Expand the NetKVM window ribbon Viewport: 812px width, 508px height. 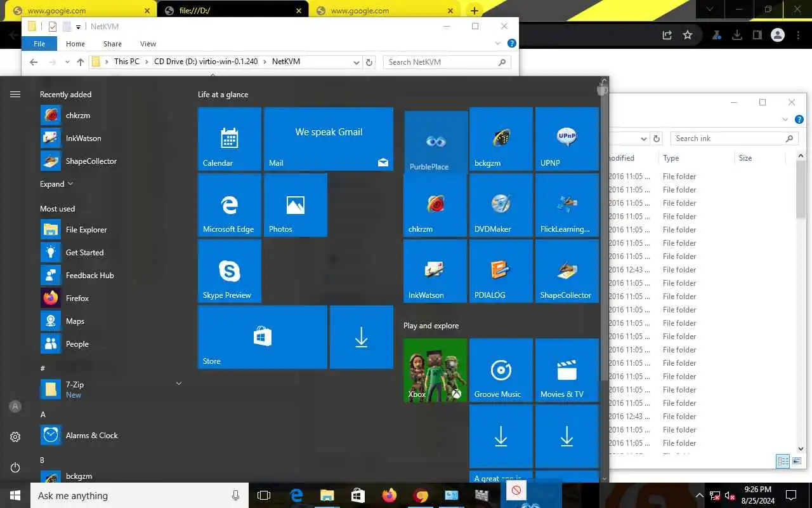pyautogui.click(x=498, y=43)
